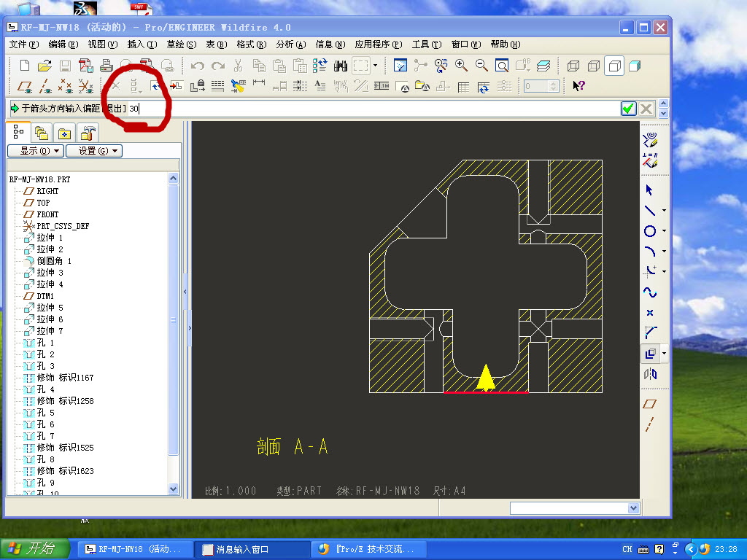Open the drawing table icon in the second toolbar
The width and height of the screenshot is (747, 560).
[x=463, y=87]
